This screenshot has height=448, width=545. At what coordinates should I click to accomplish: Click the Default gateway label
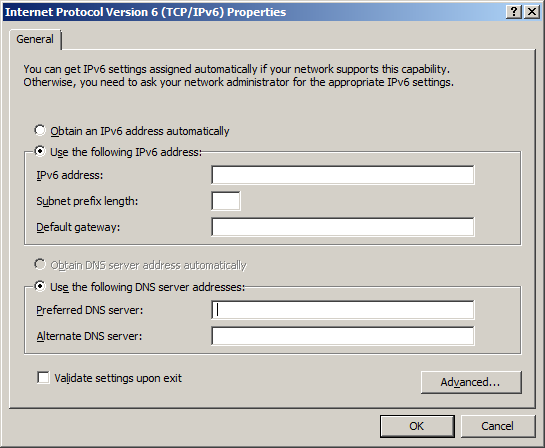click(78, 227)
